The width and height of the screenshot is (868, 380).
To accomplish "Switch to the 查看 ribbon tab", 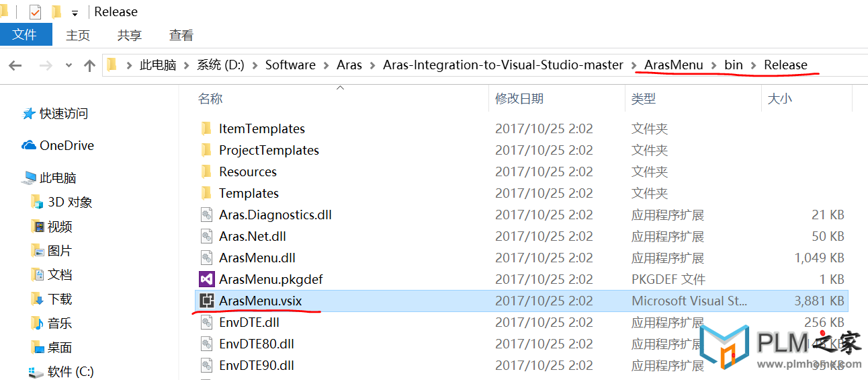I will pos(181,35).
